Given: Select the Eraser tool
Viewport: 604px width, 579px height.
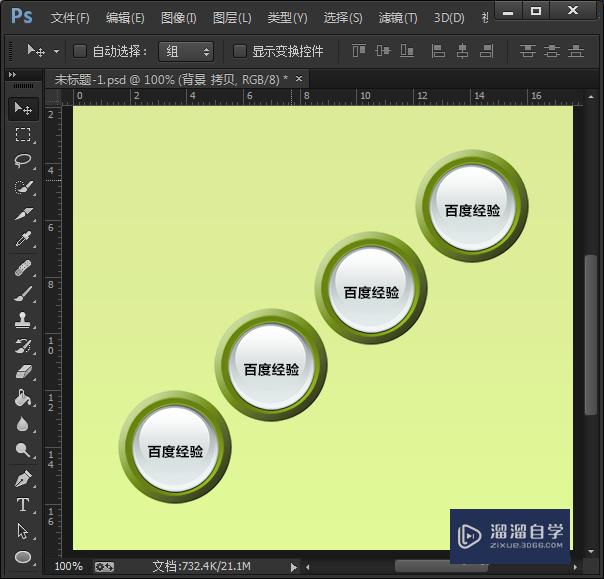Looking at the screenshot, I should click(x=23, y=372).
